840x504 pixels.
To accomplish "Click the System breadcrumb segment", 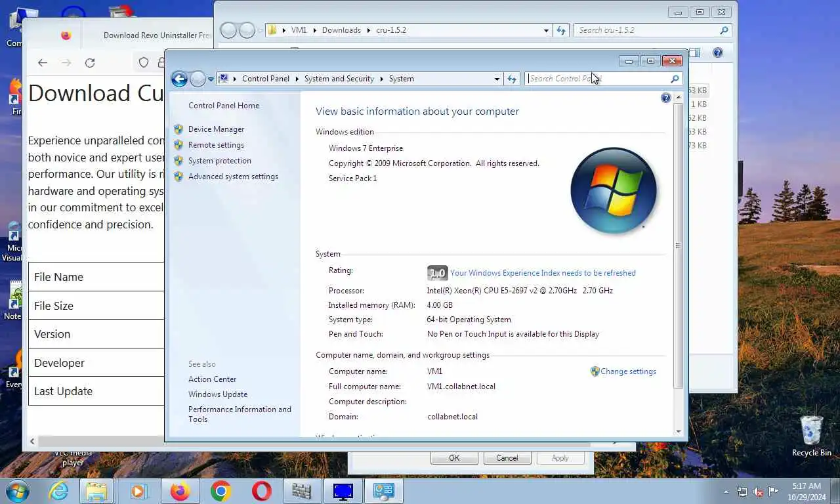I will pyautogui.click(x=401, y=79).
